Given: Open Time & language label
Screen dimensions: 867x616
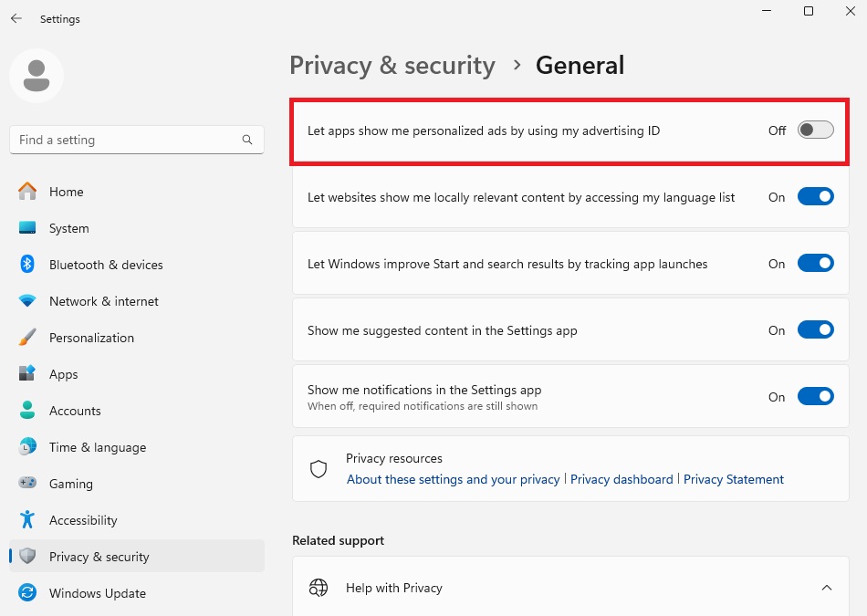Looking at the screenshot, I should click(x=98, y=447).
